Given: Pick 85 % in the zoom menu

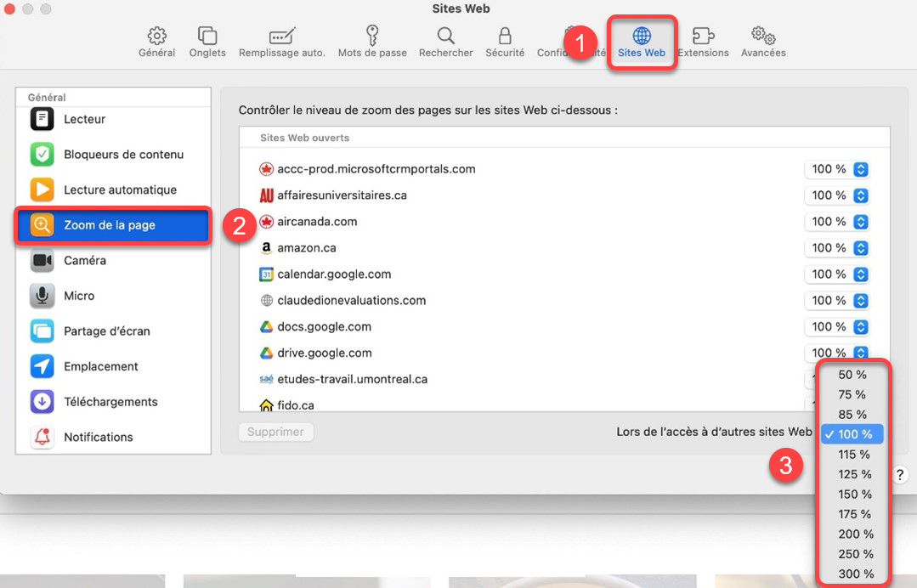Looking at the screenshot, I should pyautogui.click(x=852, y=415).
